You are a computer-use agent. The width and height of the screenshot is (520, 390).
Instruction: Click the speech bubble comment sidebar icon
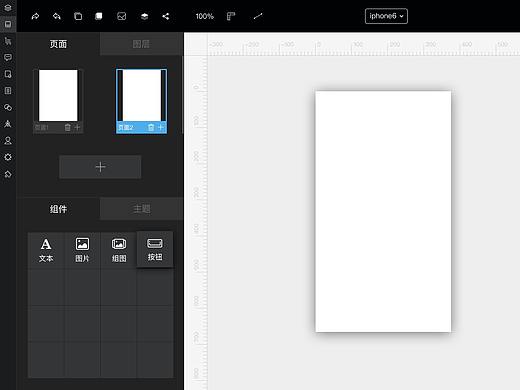pyautogui.click(x=8, y=57)
